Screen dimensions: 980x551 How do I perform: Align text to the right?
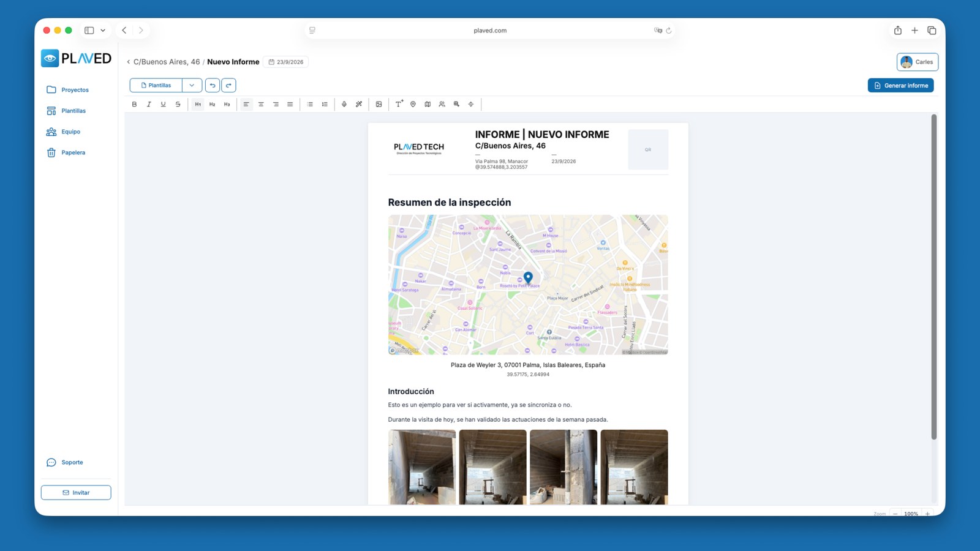(x=276, y=104)
